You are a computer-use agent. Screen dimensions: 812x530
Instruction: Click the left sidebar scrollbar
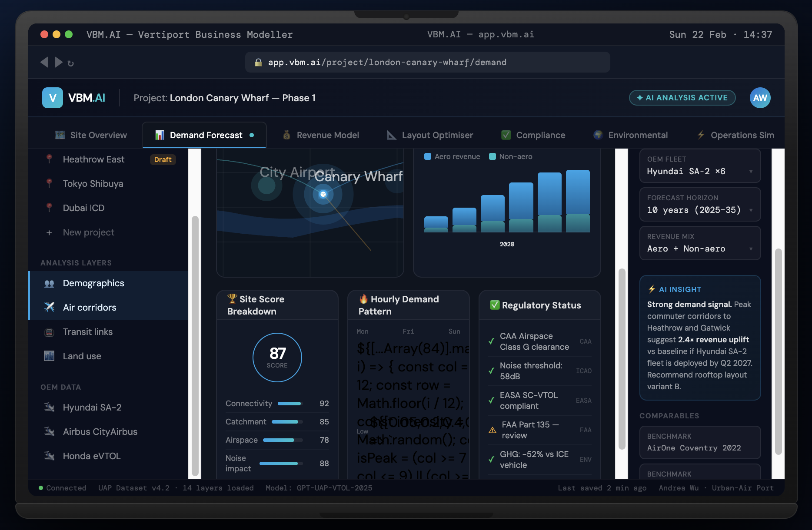pos(195,345)
